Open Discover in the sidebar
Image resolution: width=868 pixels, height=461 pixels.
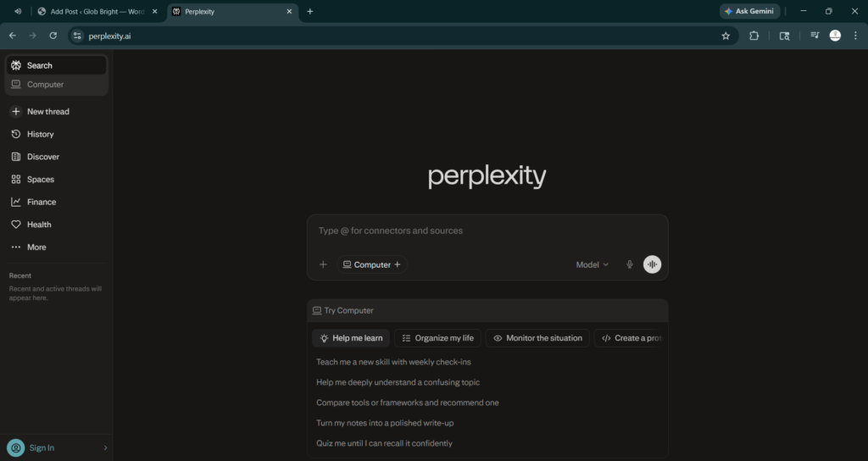42,157
